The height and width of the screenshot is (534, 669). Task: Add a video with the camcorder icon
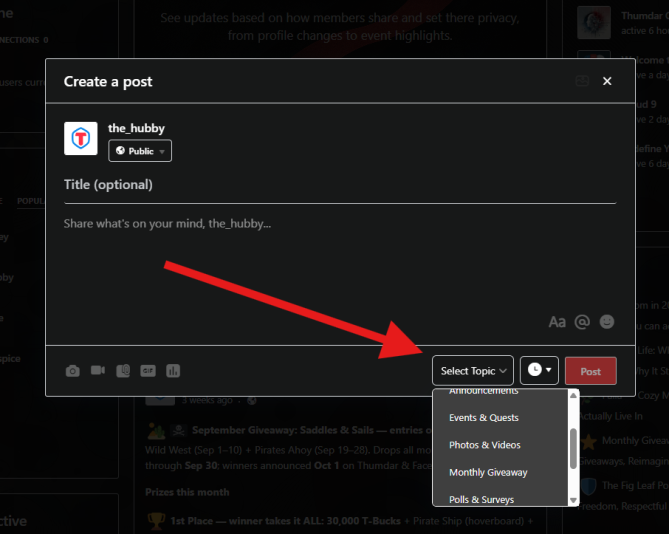pyautogui.click(x=98, y=371)
